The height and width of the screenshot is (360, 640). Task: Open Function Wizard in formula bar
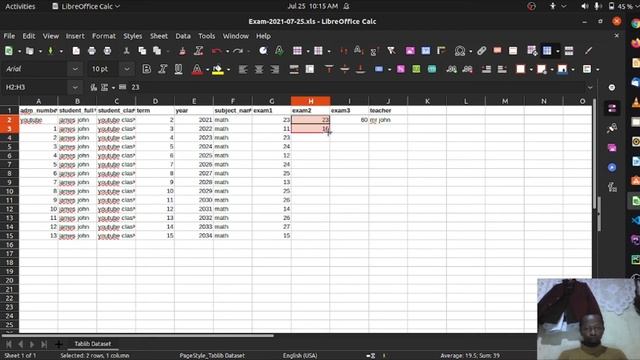pyautogui.click(x=94, y=87)
